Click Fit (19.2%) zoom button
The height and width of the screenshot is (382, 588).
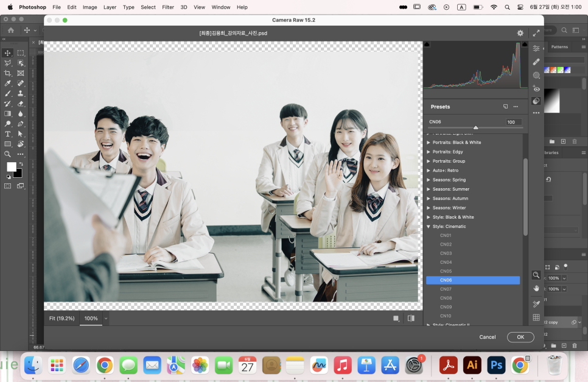point(62,318)
